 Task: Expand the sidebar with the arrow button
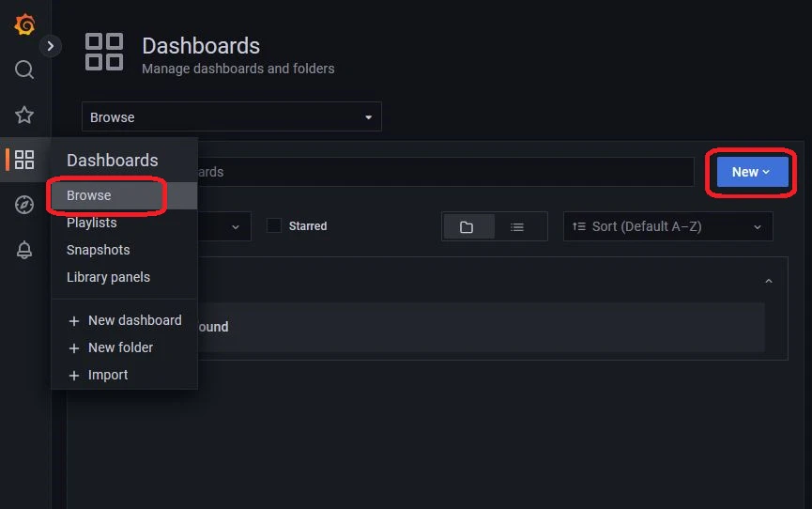click(51, 46)
